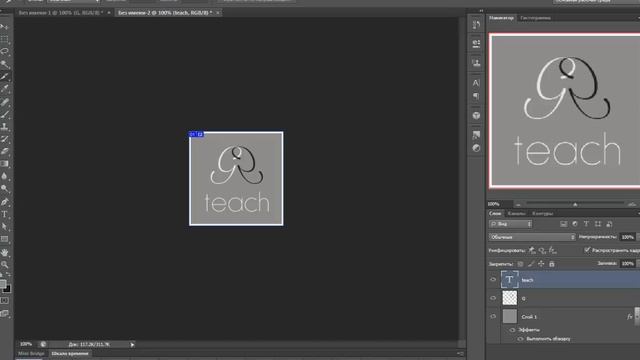The image size is (640, 360).
Task: Hide the Слой 1 layer
Action: 493,317
